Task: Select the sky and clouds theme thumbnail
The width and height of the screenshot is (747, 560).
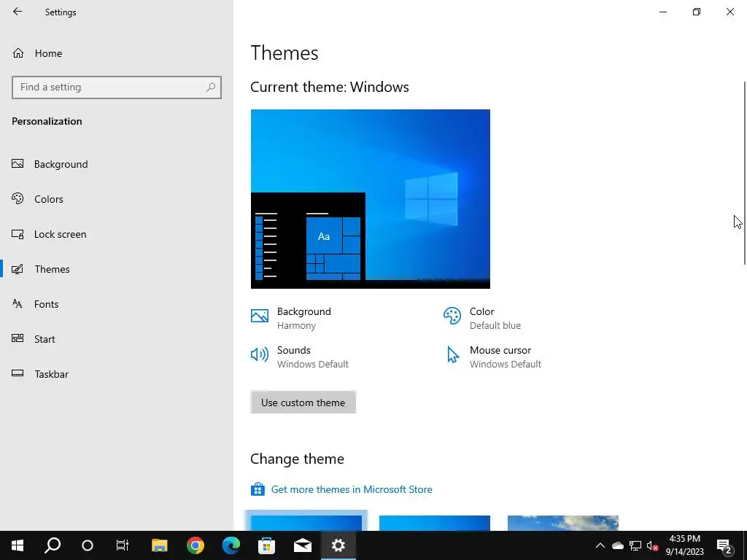Action: click(x=563, y=523)
